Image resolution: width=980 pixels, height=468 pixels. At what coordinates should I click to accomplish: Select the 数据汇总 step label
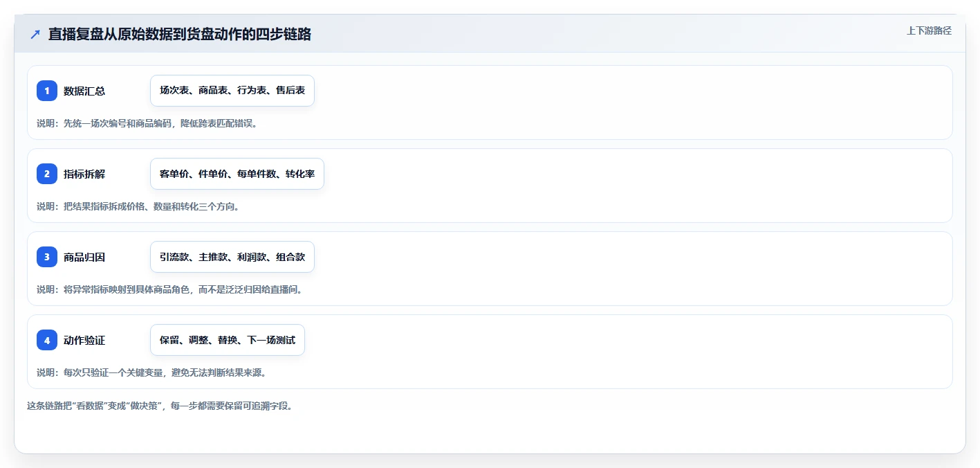[84, 91]
